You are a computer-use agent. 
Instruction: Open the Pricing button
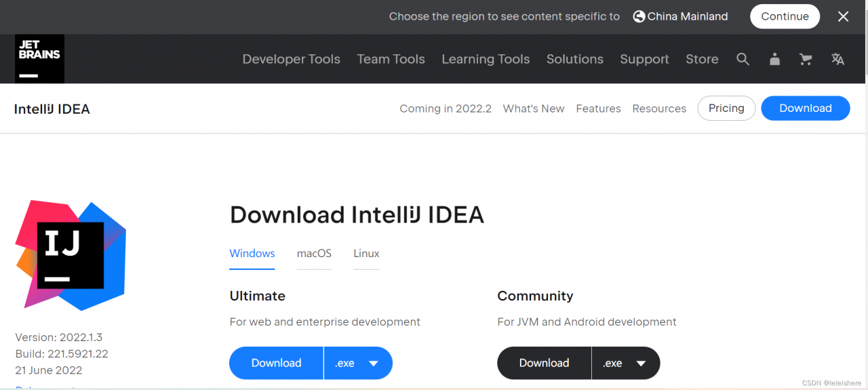(726, 109)
